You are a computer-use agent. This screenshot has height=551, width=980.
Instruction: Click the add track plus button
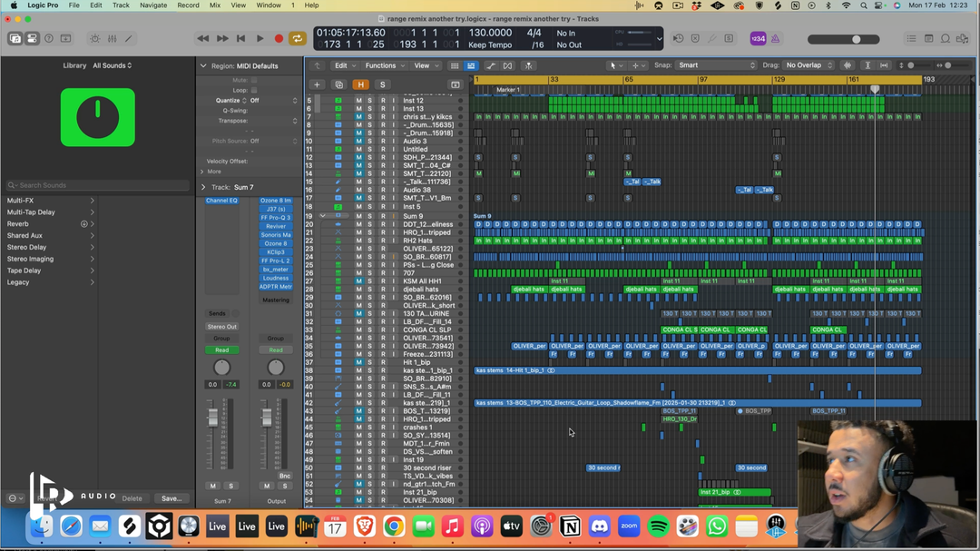[318, 84]
